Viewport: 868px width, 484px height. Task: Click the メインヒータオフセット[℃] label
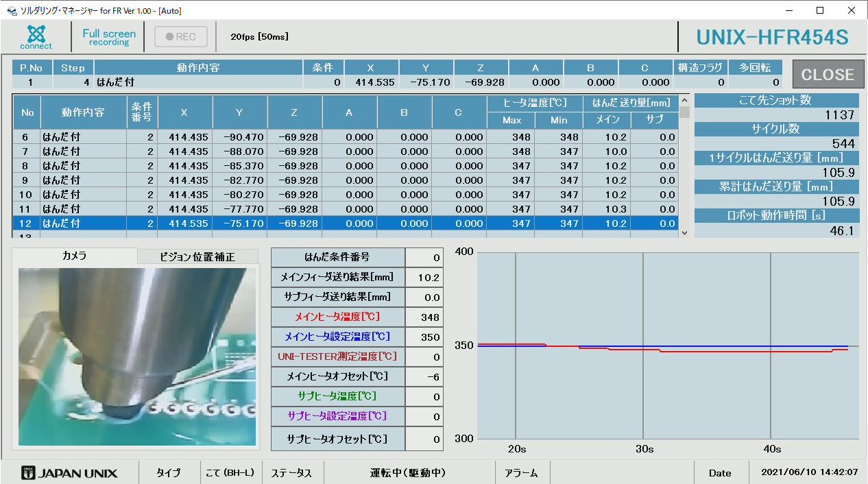click(x=337, y=376)
